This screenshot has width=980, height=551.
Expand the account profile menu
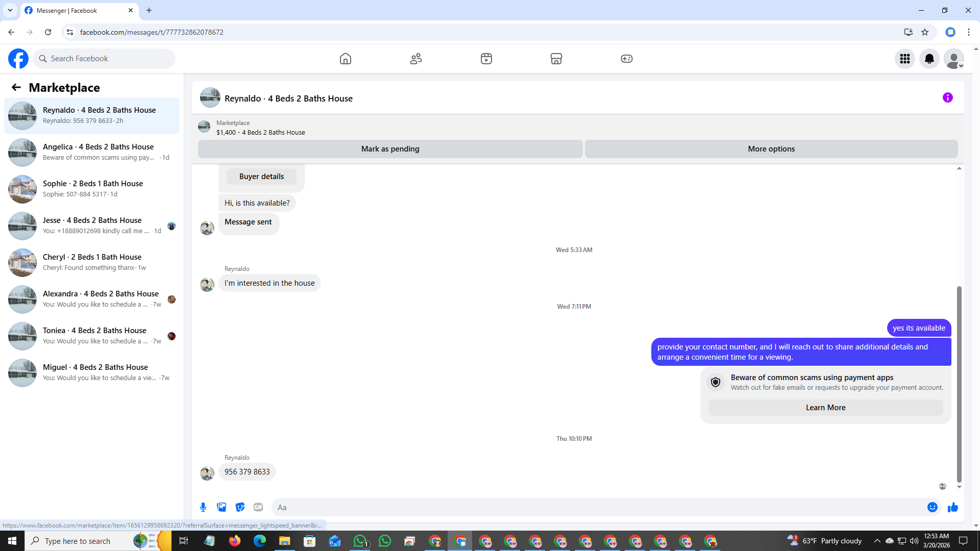tap(953, 59)
